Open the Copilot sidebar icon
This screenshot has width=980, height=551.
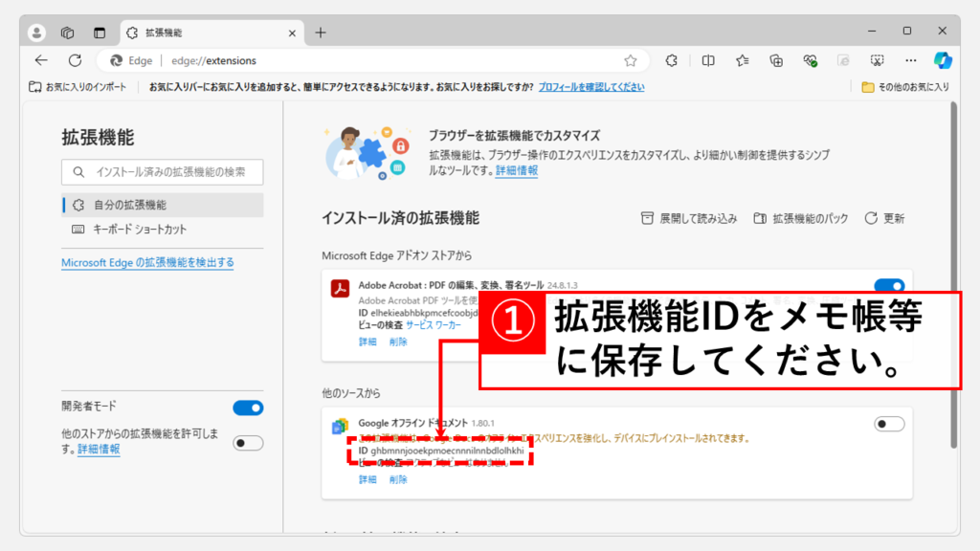pyautogui.click(x=943, y=60)
